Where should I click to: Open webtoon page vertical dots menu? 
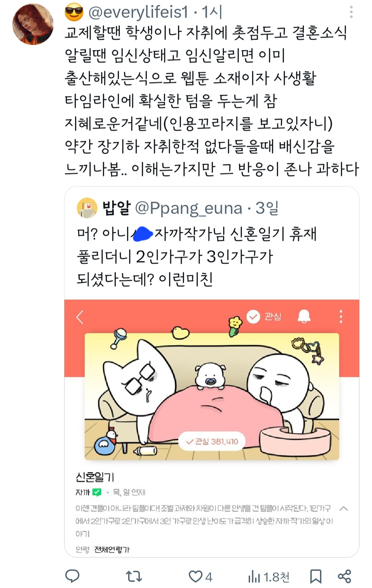coord(341,316)
